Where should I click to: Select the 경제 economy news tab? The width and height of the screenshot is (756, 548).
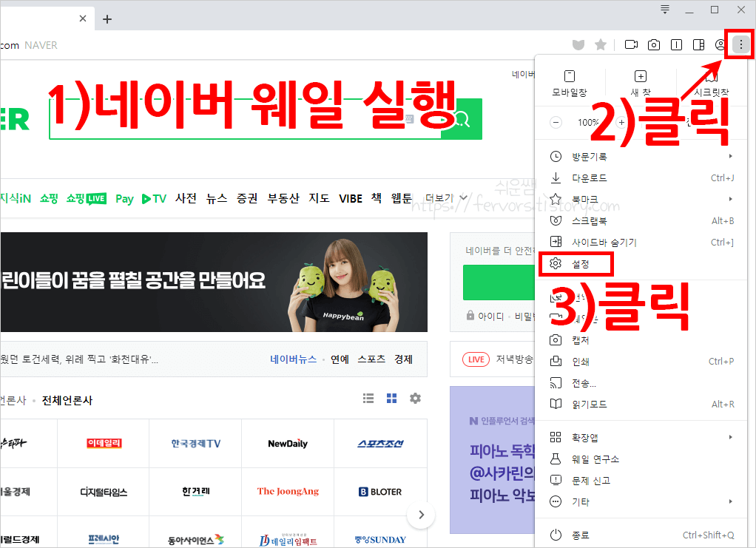(403, 359)
